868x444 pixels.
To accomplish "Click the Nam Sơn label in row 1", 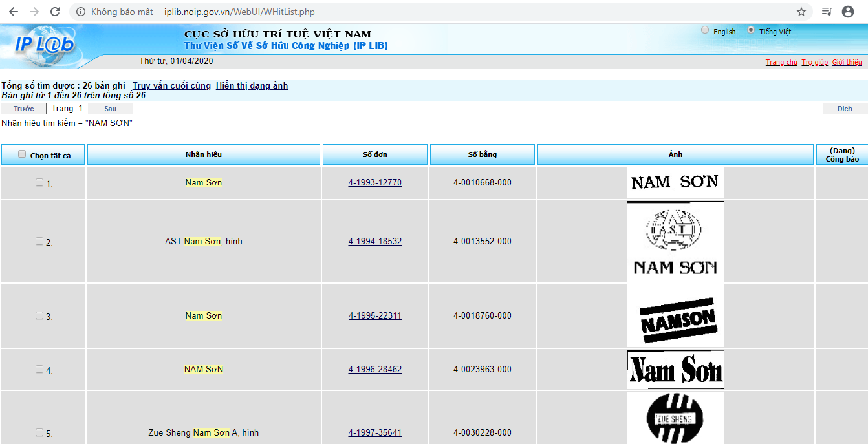I will pos(204,182).
